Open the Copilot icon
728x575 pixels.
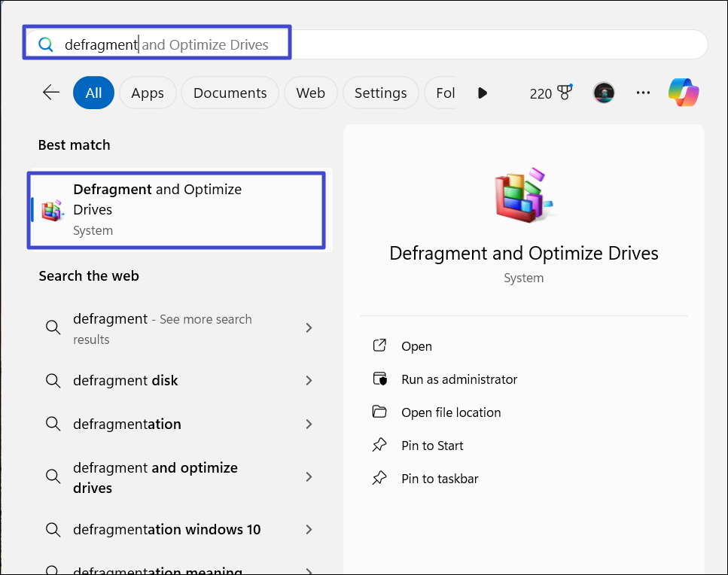pos(684,93)
